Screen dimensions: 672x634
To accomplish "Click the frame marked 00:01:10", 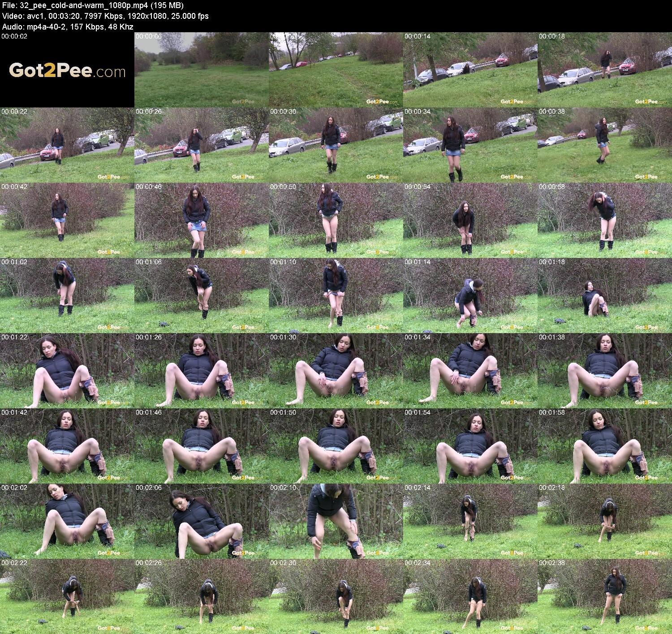I will coord(336,296).
